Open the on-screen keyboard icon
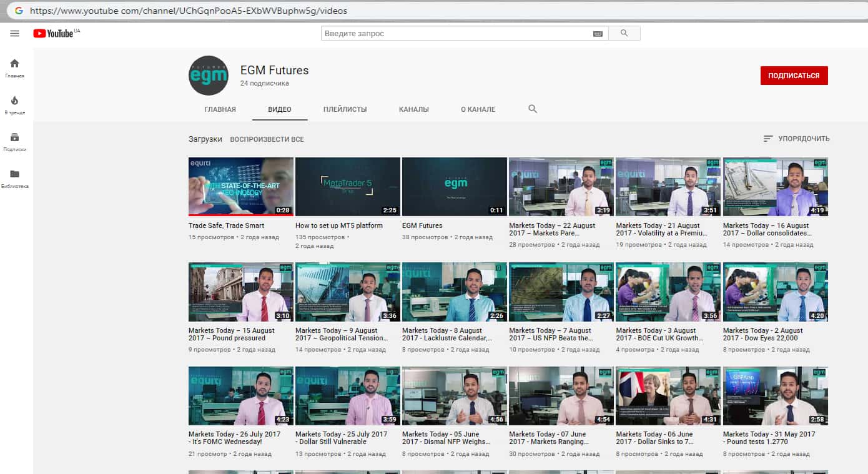Image resolution: width=868 pixels, height=474 pixels. (598, 34)
